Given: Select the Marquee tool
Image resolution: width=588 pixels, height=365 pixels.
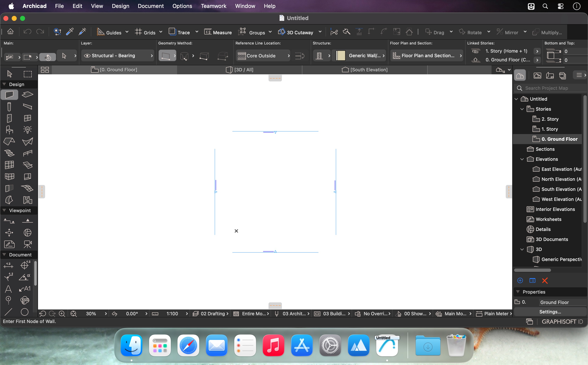Looking at the screenshot, I should tap(28, 74).
